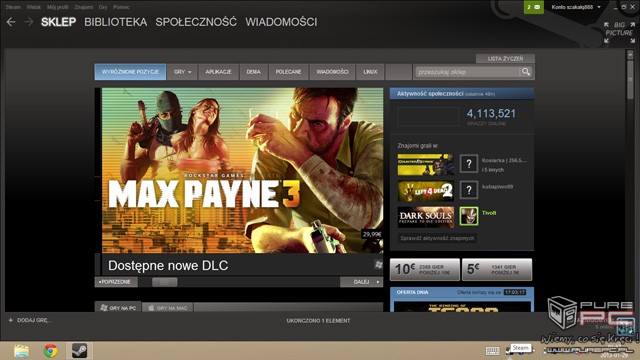Open File Explorer in the taskbar
This screenshot has width=640, height=360.
pyautogui.click(x=21, y=351)
